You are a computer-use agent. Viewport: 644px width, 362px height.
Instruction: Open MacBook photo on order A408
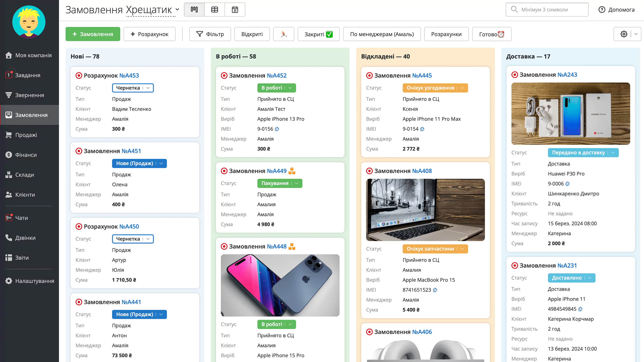click(425, 210)
